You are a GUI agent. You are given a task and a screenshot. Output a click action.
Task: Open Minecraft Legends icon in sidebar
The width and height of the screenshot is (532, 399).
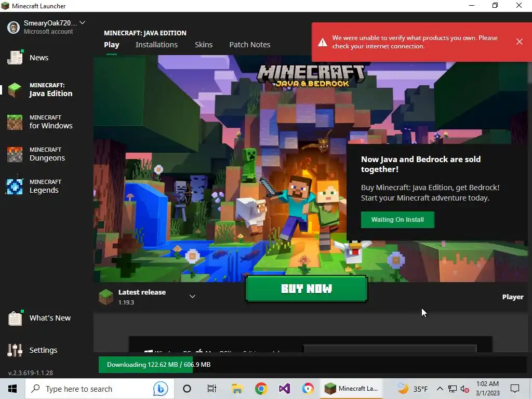click(x=15, y=187)
